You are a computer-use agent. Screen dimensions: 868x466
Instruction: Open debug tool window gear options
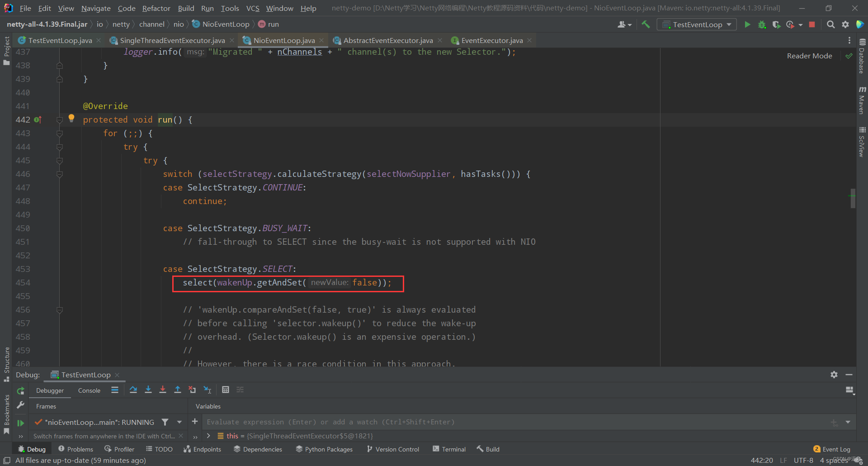[x=834, y=375]
